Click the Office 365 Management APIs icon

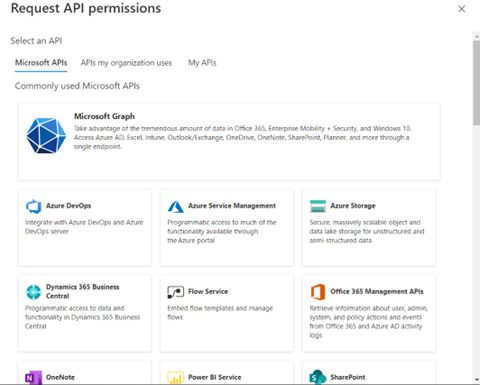(318, 292)
